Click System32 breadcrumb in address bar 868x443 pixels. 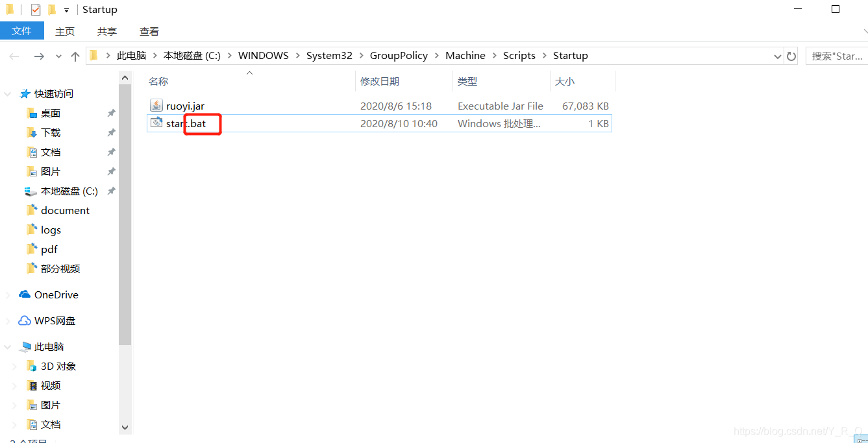329,56
